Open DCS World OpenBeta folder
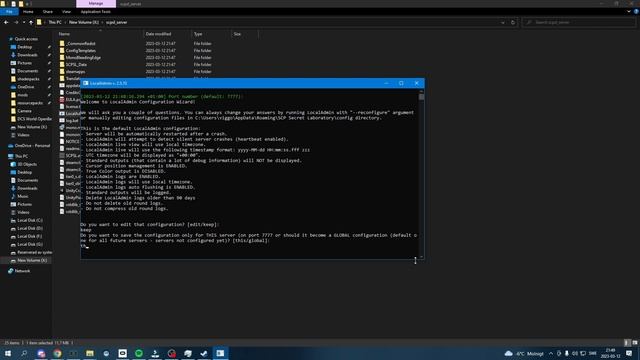Viewport: 640px width, 360px height. tap(34, 119)
